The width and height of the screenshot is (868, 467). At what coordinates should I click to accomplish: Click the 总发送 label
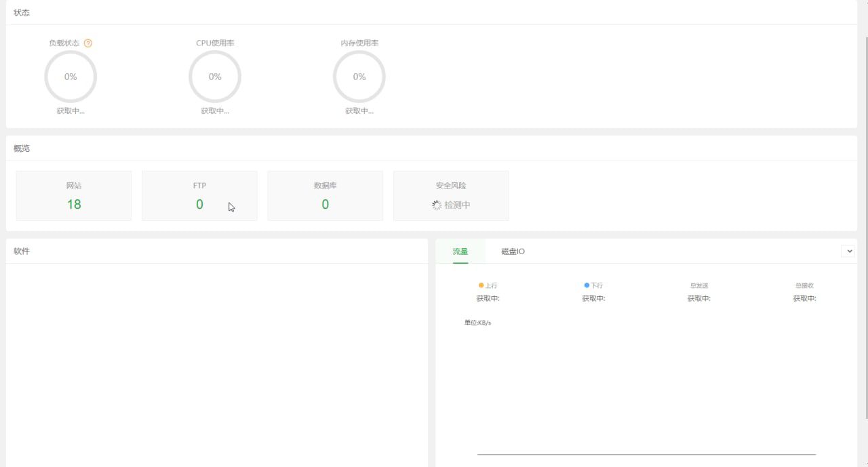click(x=698, y=286)
